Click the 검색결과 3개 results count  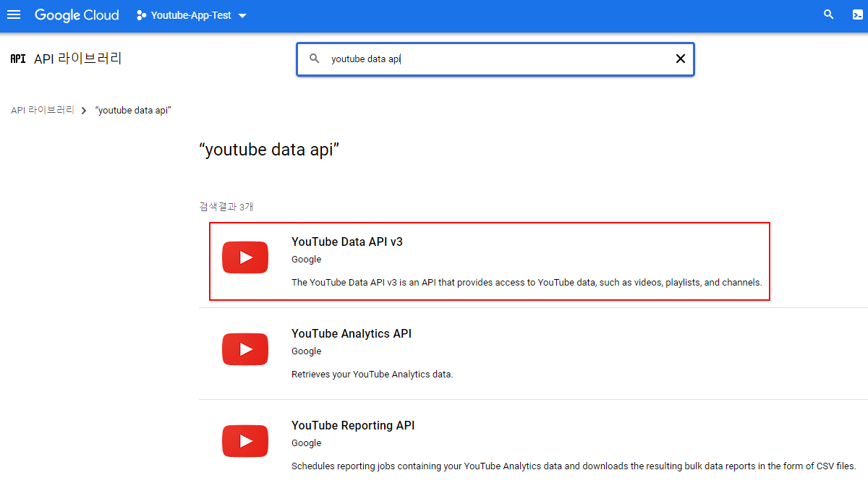(226, 207)
